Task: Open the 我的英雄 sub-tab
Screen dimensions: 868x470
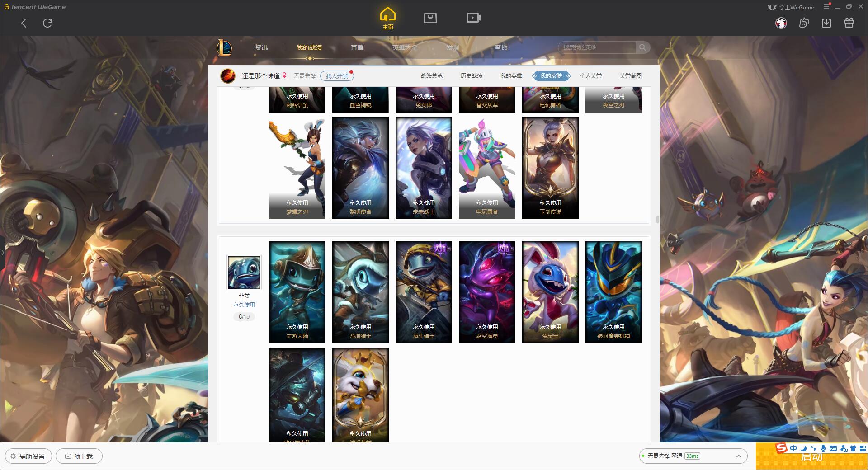Action: click(511, 76)
